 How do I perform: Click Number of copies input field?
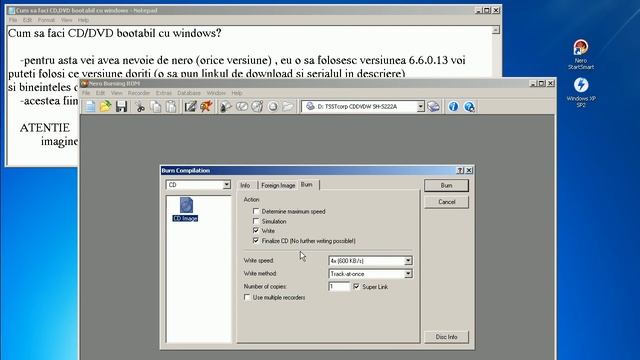[x=339, y=287]
